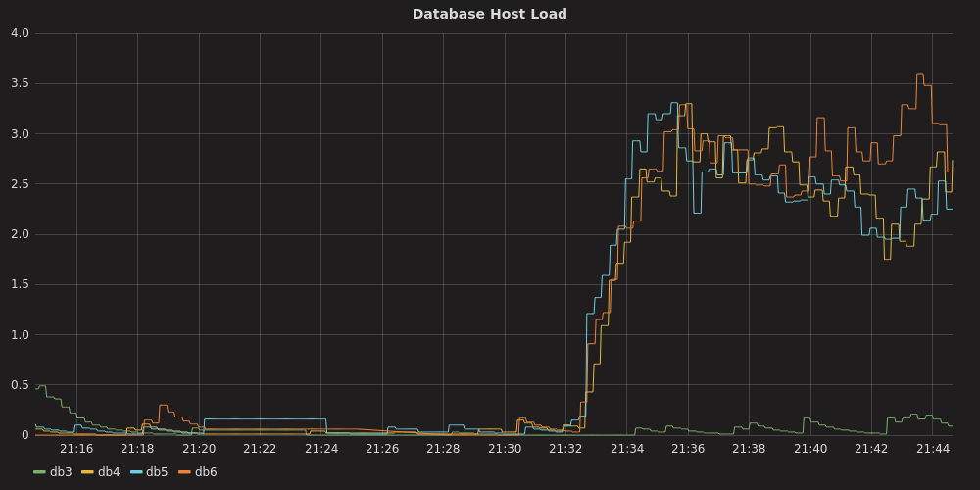Click the 21:32 time axis label
980x490 pixels.
click(x=565, y=449)
